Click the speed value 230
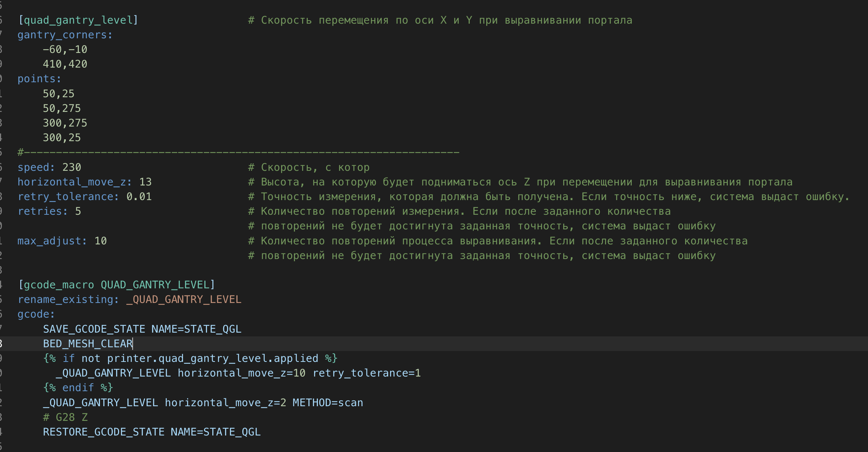This screenshot has width=868, height=452. coord(72,167)
